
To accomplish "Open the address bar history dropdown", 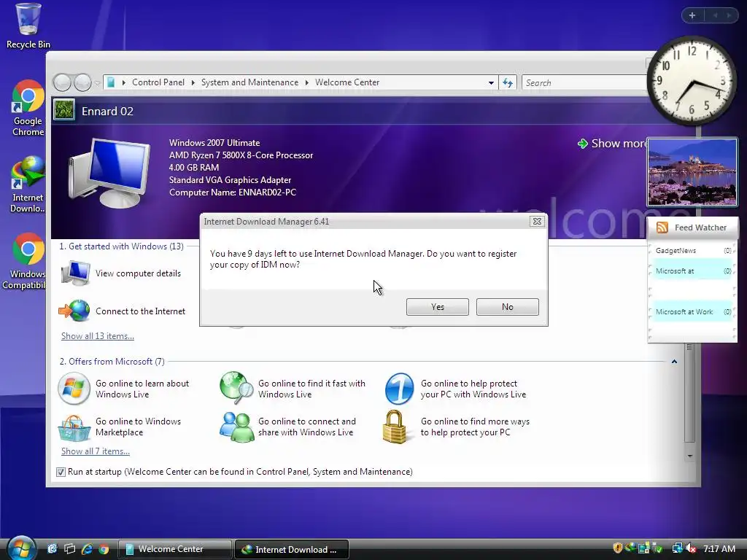I will point(491,83).
